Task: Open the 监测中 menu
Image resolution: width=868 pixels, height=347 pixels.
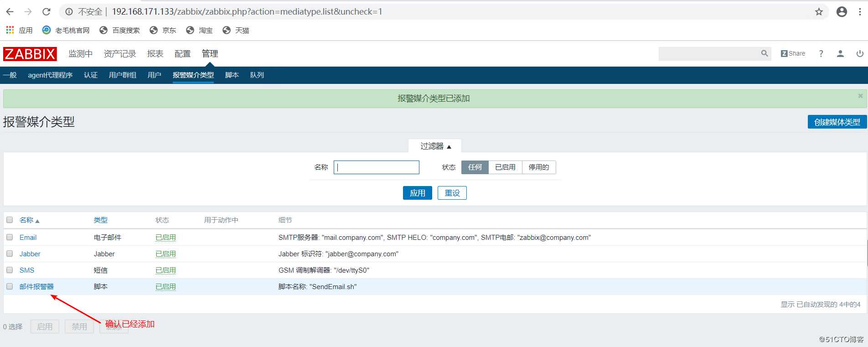Action: pyautogui.click(x=81, y=54)
